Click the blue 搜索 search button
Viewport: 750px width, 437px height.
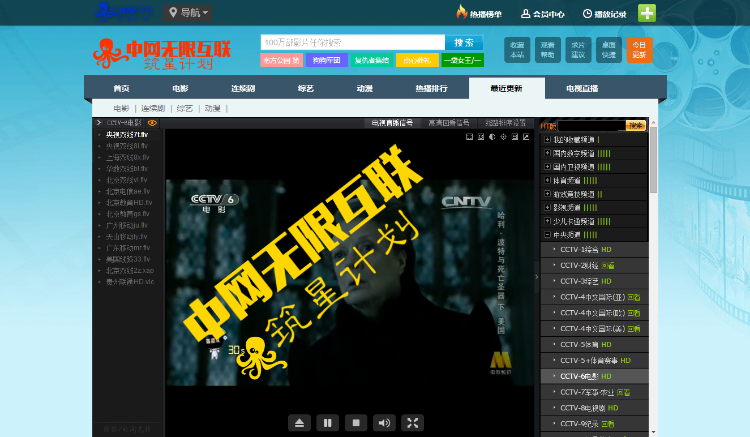(464, 43)
